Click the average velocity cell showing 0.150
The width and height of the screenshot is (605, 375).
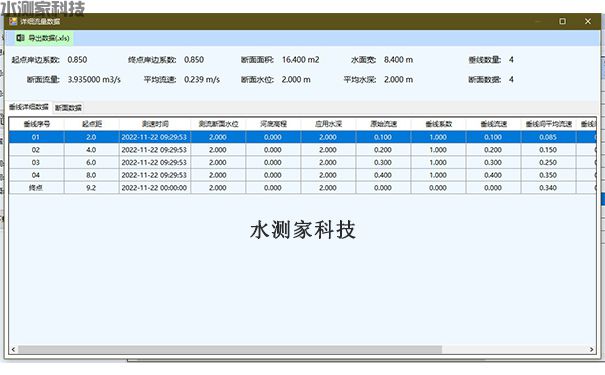pos(548,150)
